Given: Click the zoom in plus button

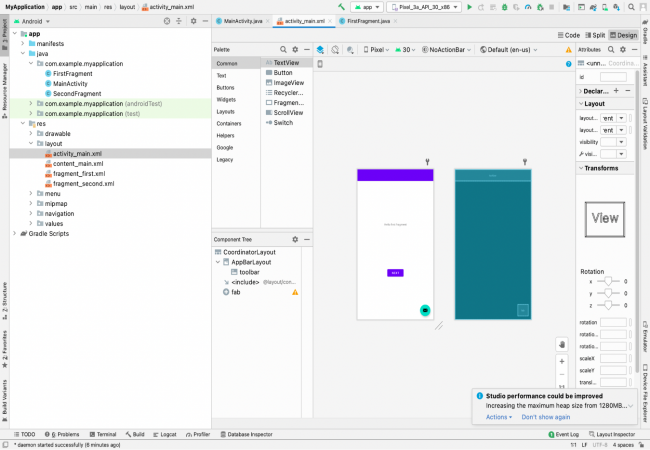Looking at the screenshot, I should pyautogui.click(x=561, y=360).
